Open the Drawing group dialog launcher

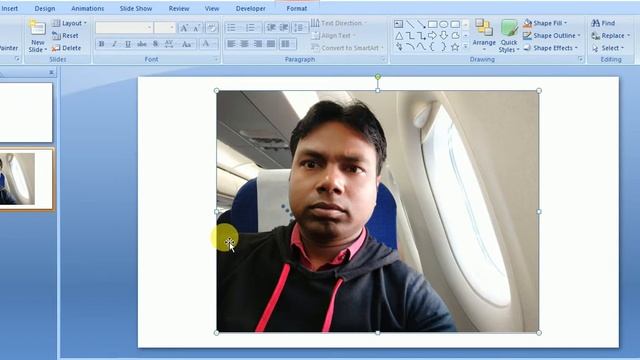(x=580, y=60)
